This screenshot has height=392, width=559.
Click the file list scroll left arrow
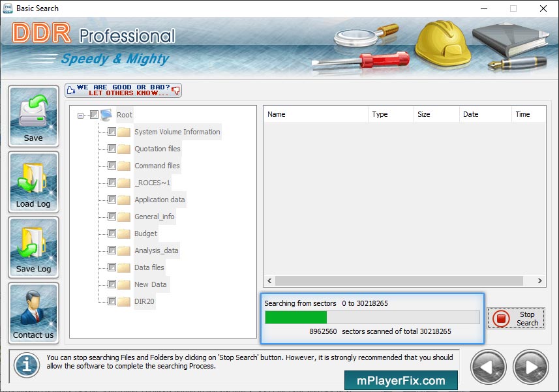click(269, 281)
